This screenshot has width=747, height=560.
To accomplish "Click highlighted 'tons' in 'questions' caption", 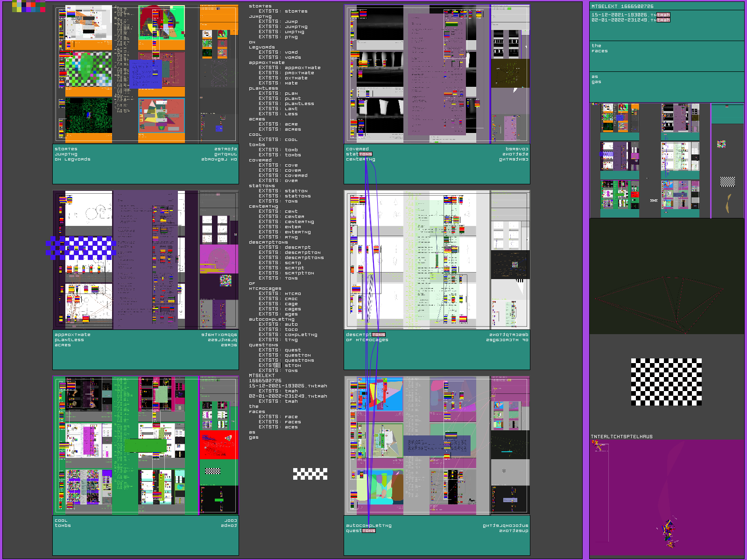I will [369, 531].
